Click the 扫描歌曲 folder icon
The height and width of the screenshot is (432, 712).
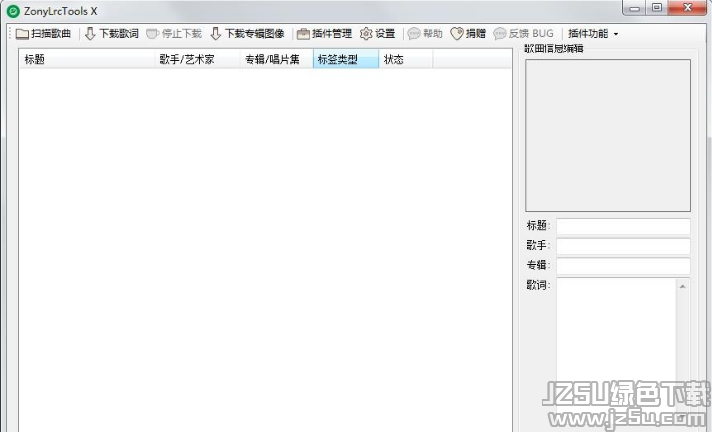tap(22, 34)
